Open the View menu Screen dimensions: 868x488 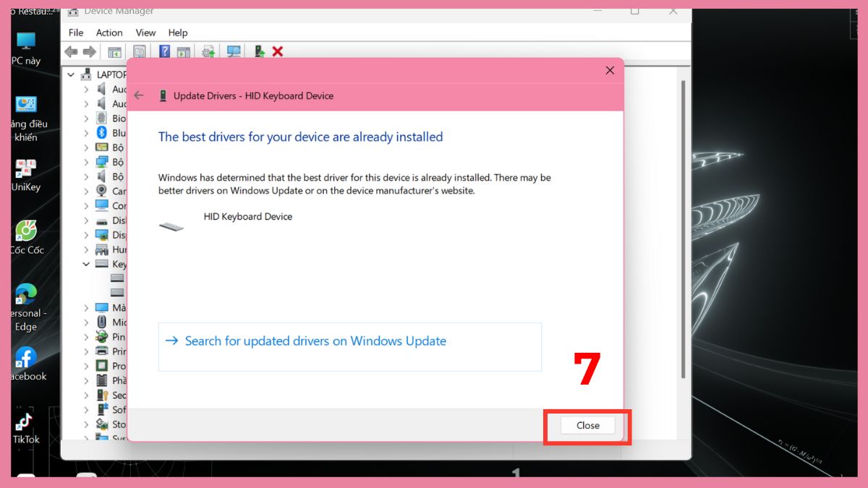[x=145, y=33]
